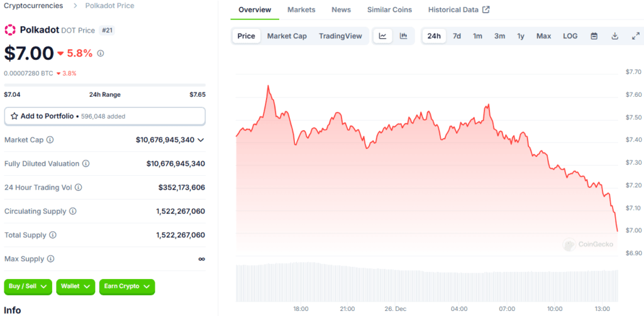Click the Info section heading
This screenshot has width=644, height=316.
coord(13,310)
